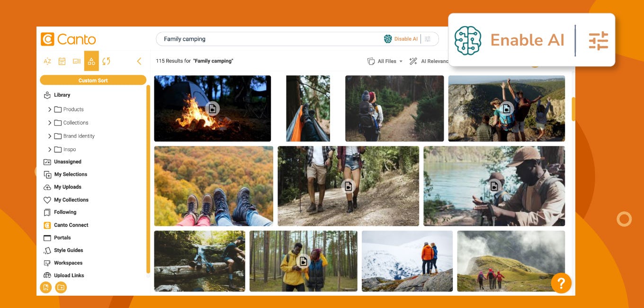644x308 pixels.
Task: Go to Style Guides
Action: click(x=63, y=250)
